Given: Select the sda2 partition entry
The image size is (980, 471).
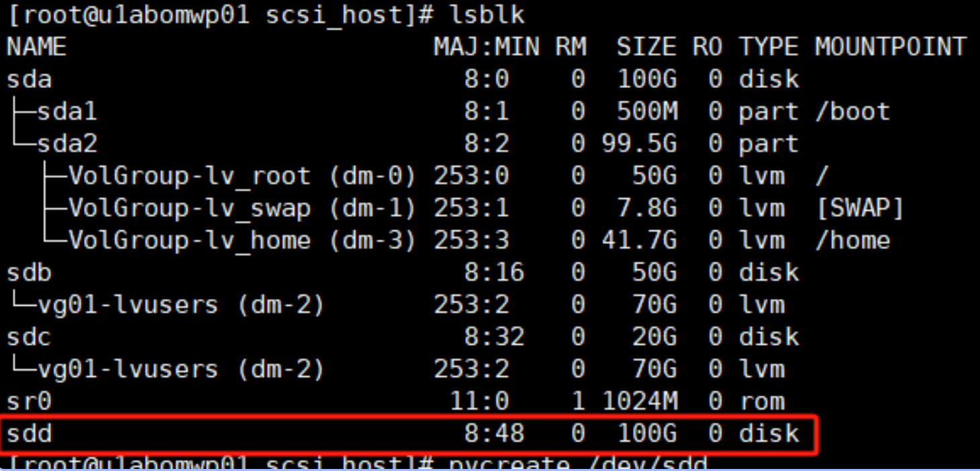Looking at the screenshot, I should (x=66, y=144).
